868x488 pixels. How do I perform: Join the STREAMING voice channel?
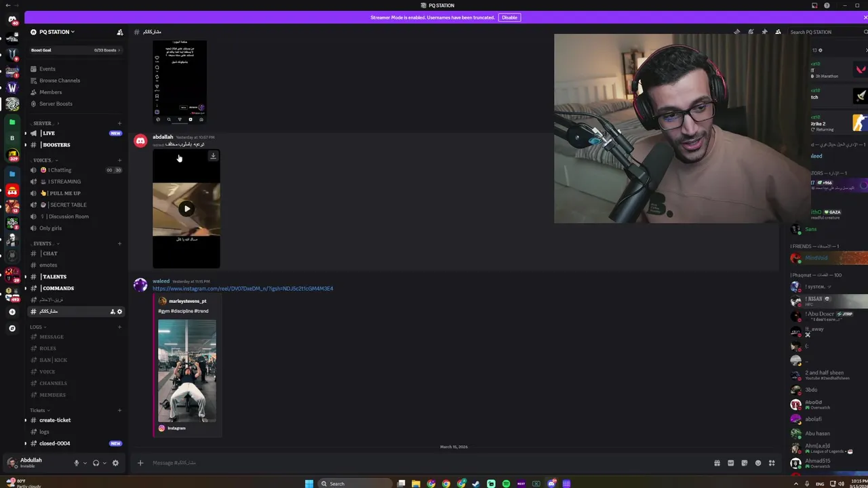[x=75, y=182]
